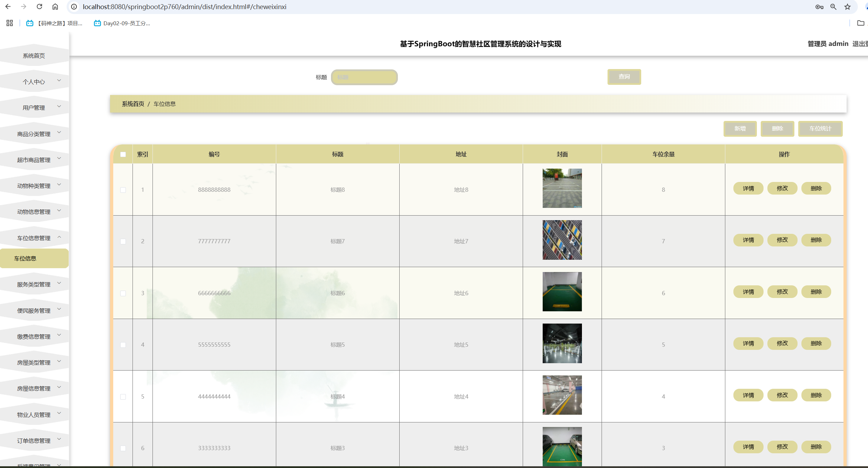Viewport: 868px width, 468px height.
Task: Click the browser home icon
Action: (x=55, y=7)
